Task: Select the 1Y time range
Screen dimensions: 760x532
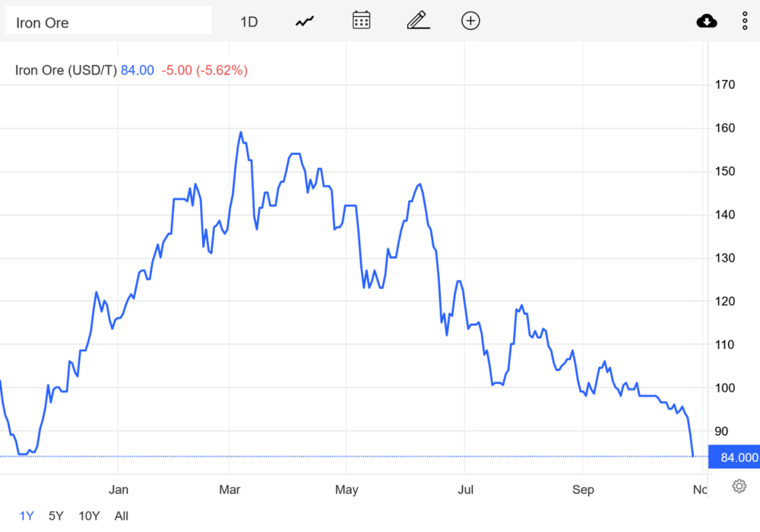Action: coord(27,516)
